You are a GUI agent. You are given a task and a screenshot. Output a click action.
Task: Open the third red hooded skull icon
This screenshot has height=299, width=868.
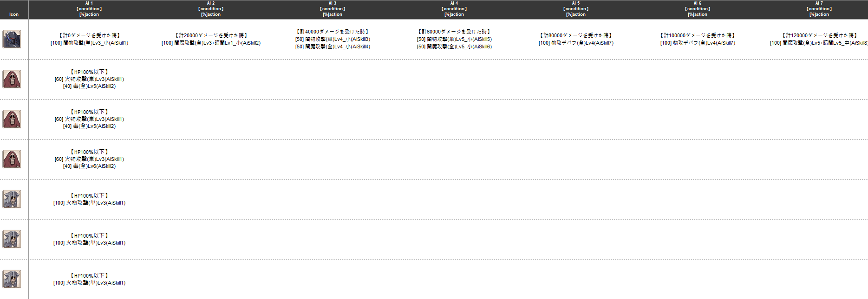pyautogui.click(x=12, y=159)
